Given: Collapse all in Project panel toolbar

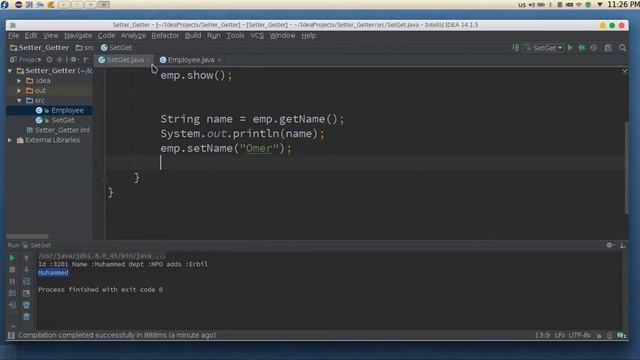Looking at the screenshot, I should point(60,60).
